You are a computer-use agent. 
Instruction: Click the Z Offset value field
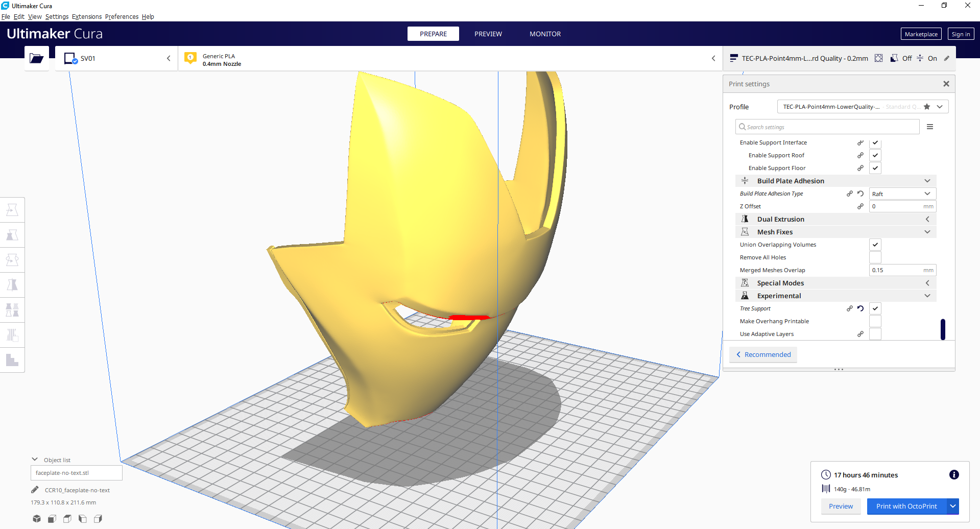902,206
